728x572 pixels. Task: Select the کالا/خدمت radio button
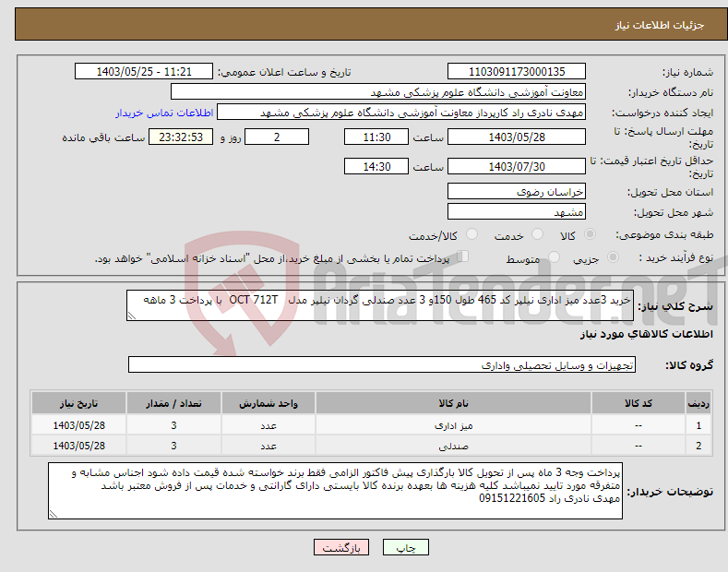click(x=471, y=234)
